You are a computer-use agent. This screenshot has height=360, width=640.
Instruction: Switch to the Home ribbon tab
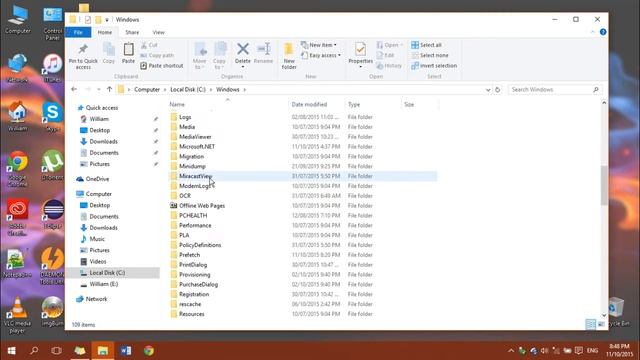(104, 32)
